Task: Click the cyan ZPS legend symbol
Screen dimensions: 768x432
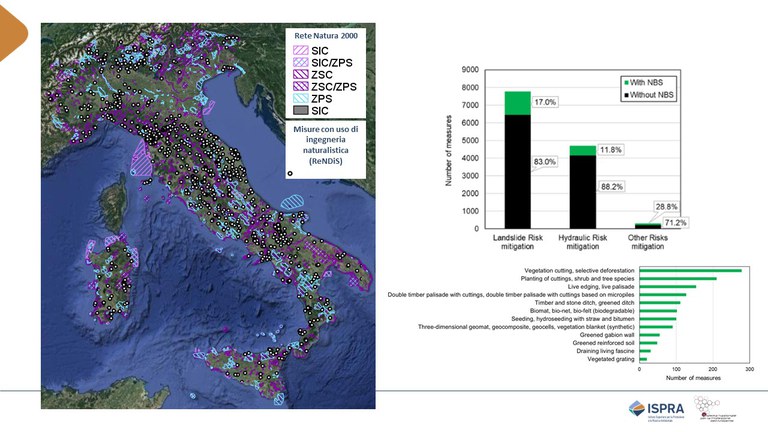Action: 300,98
